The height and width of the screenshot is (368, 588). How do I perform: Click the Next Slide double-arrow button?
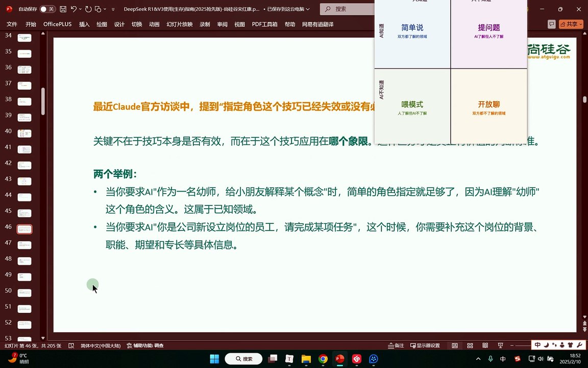(x=584, y=330)
